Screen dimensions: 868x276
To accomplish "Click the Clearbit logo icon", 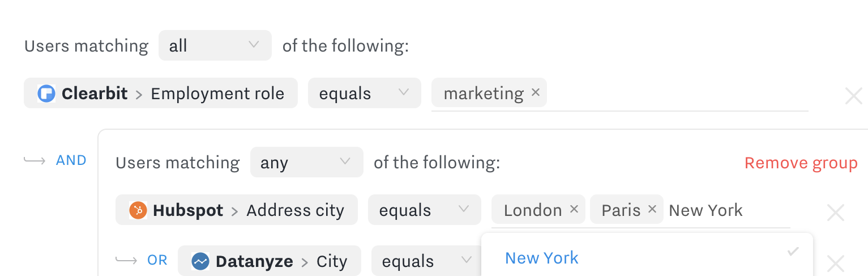I will pyautogui.click(x=46, y=94).
